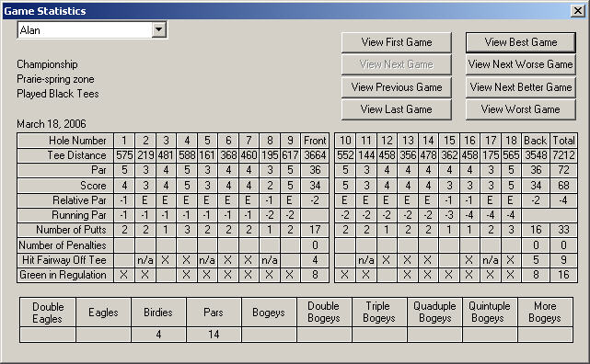
Task: Click the Double Bogeys summary header
Action: click(324, 313)
